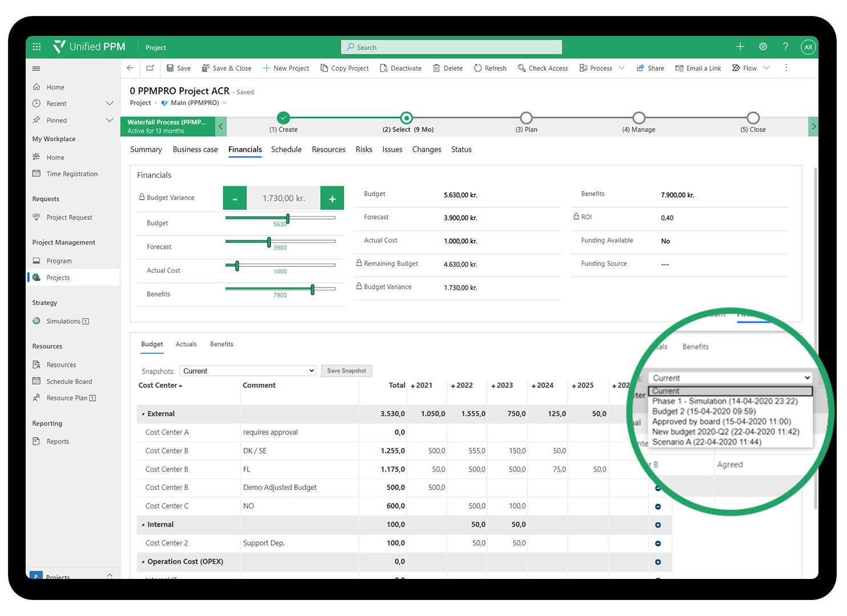Viewport: 847px width, 616px height.
Task: Open the Changes tab
Action: point(427,149)
